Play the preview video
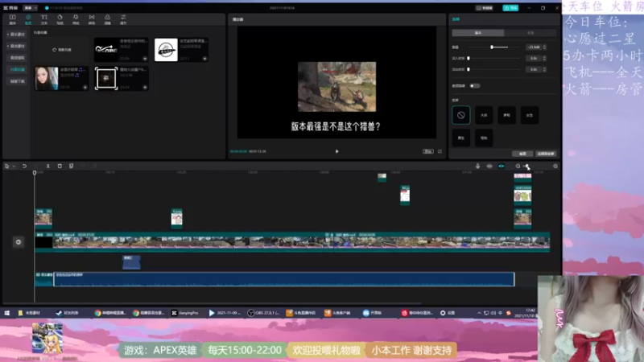644x362 pixels. coord(336,151)
